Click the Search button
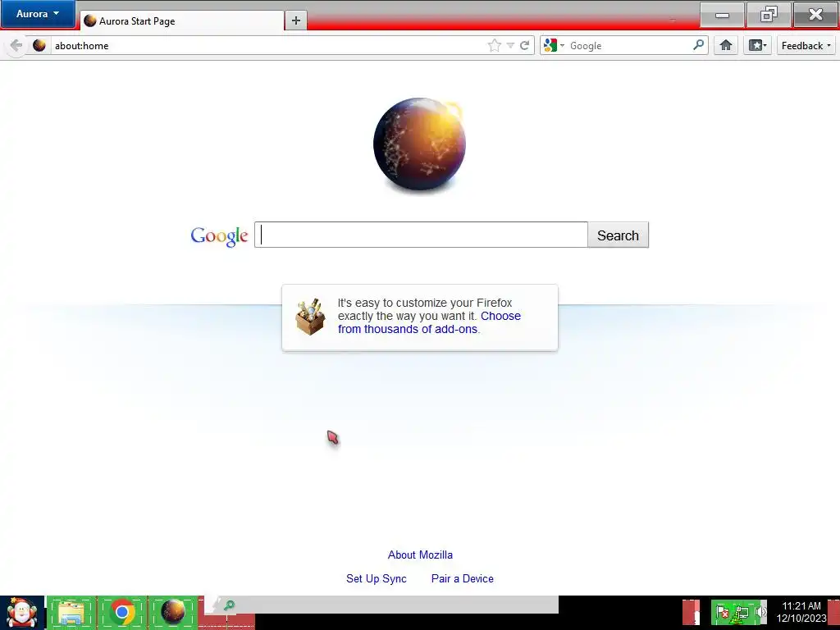The height and width of the screenshot is (630, 840). point(618,235)
